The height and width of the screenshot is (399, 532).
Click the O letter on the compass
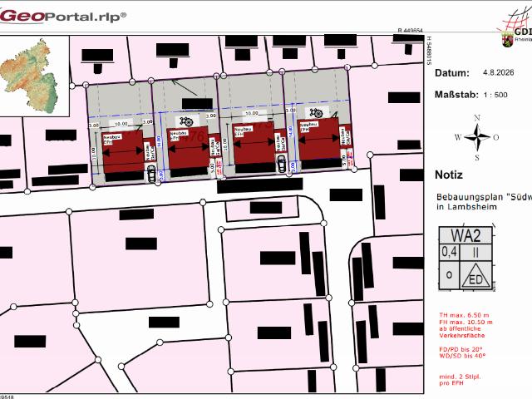coord(495,137)
